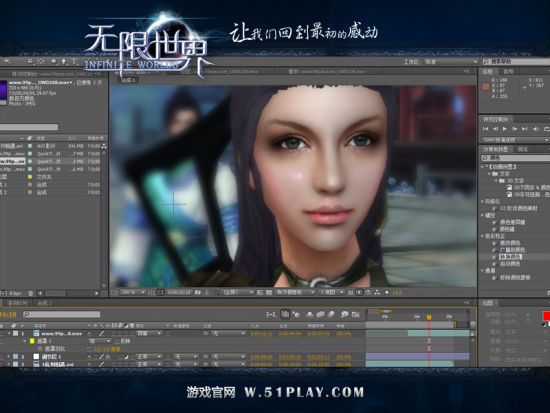The height and width of the screenshot is (413, 550).
Task: Click the yellow mask 1 color swatch
Action: point(32,341)
